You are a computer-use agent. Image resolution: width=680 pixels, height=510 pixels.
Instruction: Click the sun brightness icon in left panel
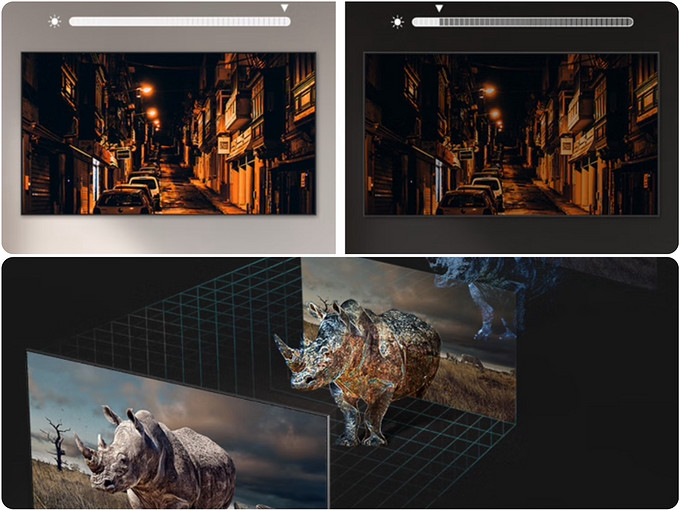pos(54,21)
